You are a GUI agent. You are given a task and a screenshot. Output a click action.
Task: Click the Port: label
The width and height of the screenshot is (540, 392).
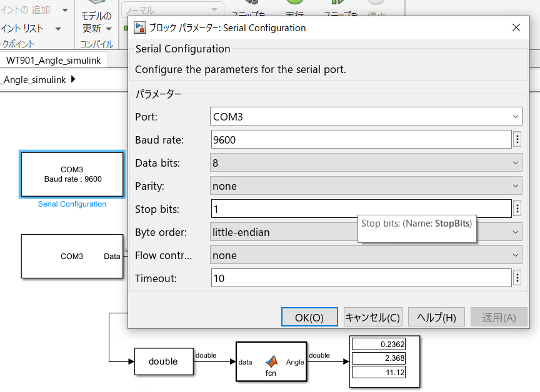tap(146, 117)
